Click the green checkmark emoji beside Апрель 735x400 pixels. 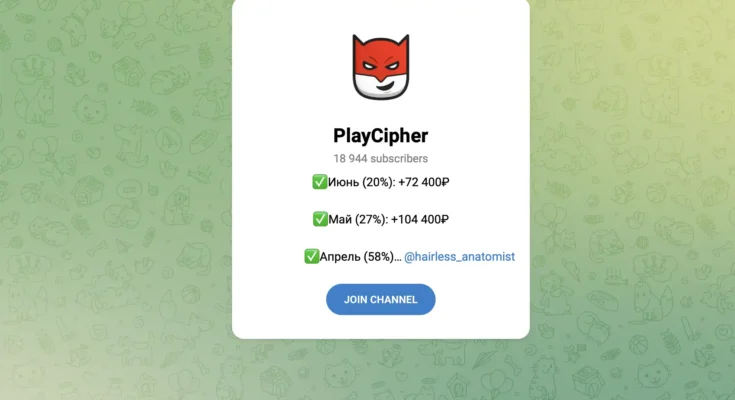click(312, 257)
